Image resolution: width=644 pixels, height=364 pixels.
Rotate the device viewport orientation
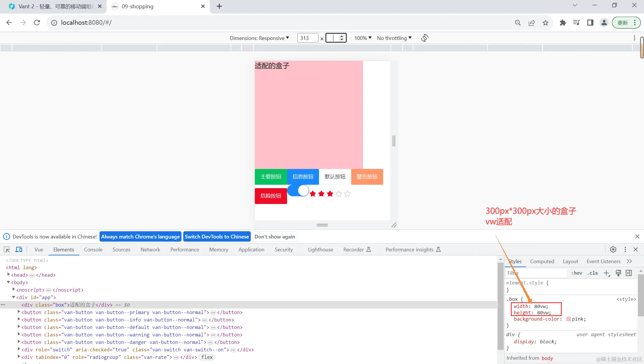tap(425, 38)
